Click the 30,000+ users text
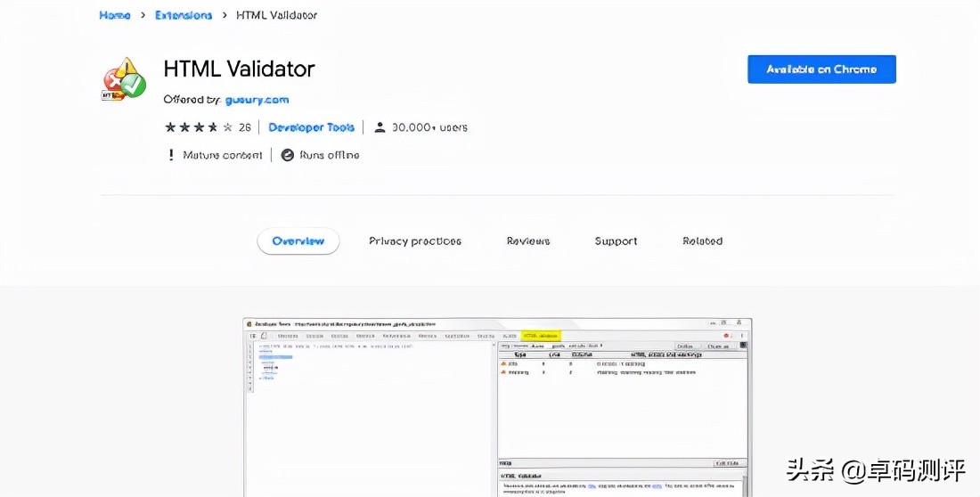Screen dimensions: 980x497 click(429, 127)
